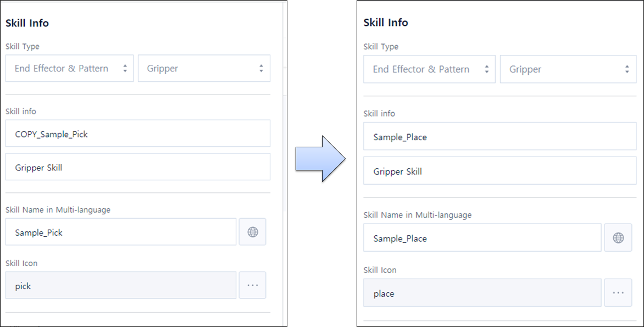Click Skill Name in Multi-language label above Sample_Pick

58,209
